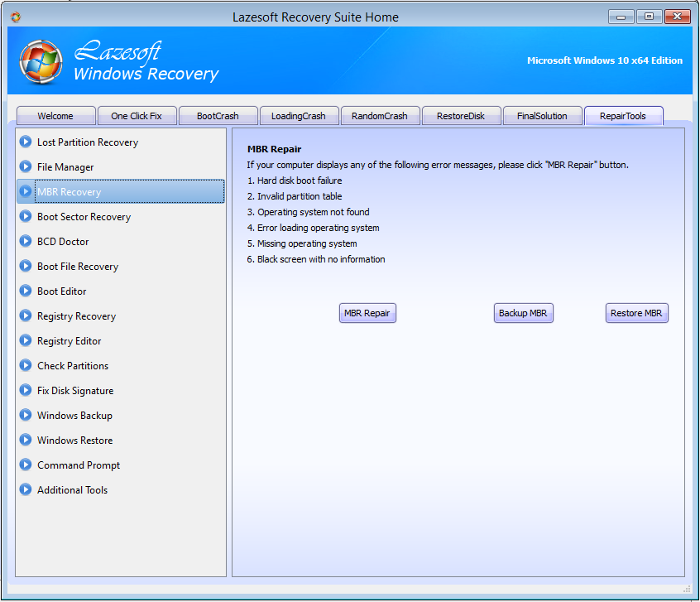Open the FinalSolution tab
Viewport: 700px width, 602px height.
coord(542,116)
